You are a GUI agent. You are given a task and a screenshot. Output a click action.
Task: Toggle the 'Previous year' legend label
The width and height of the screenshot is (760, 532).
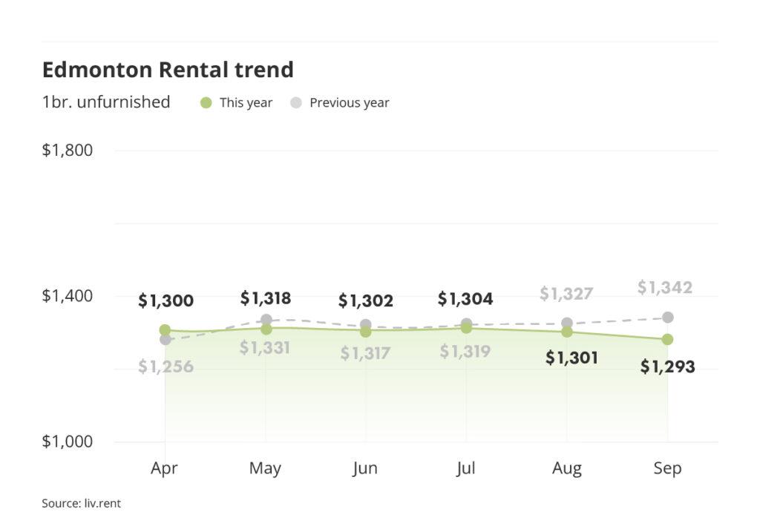tap(349, 103)
